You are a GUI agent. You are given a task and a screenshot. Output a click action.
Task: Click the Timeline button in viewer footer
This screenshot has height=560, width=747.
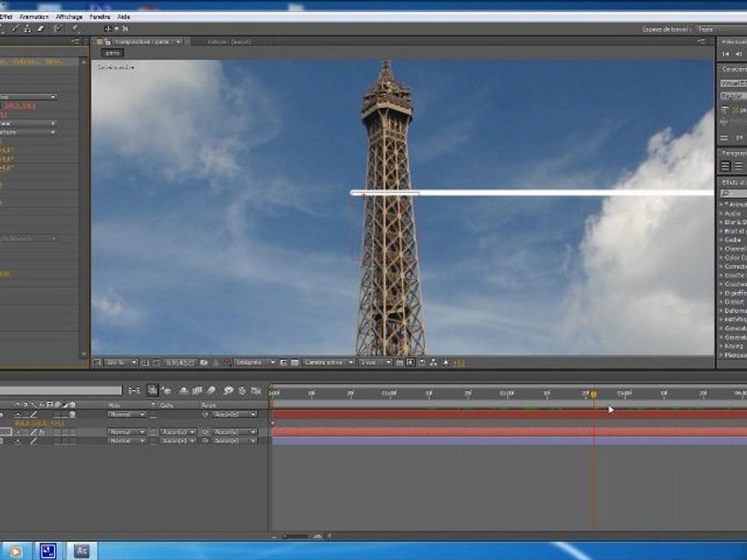[422, 362]
